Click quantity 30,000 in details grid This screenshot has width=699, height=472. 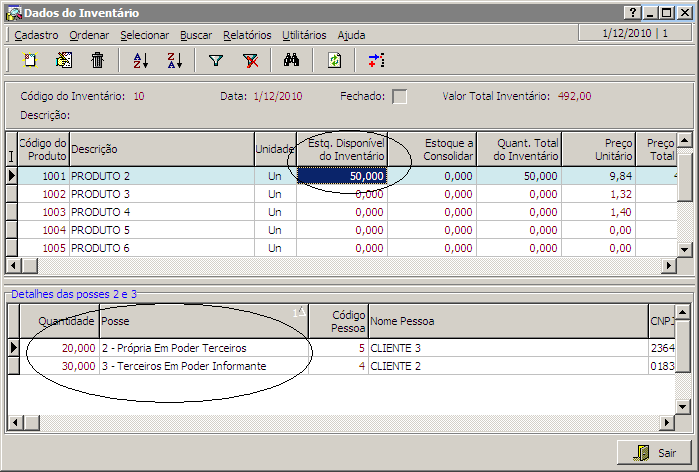point(59,366)
